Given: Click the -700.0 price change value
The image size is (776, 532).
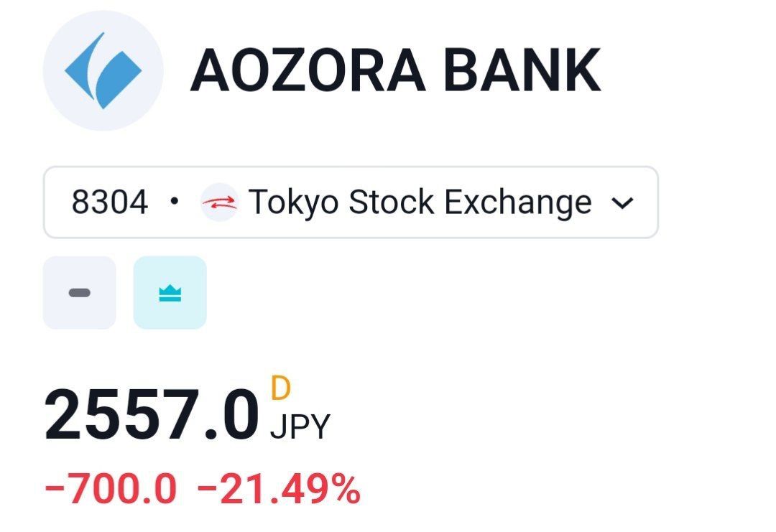Looking at the screenshot, I should click(110, 490).
